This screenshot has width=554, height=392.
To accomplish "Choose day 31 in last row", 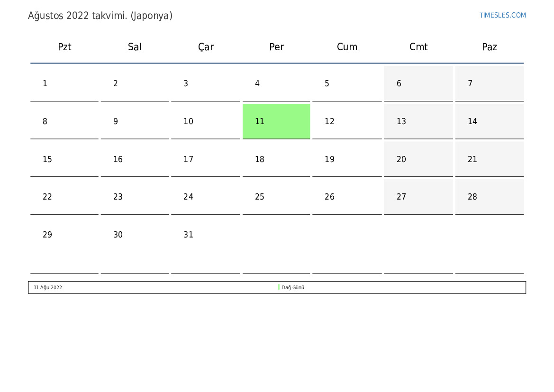I will 206,235.
